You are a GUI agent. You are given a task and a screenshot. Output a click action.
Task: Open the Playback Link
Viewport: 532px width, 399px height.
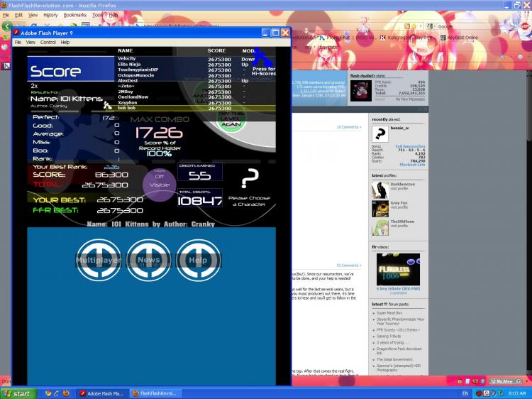pos(412,165)
